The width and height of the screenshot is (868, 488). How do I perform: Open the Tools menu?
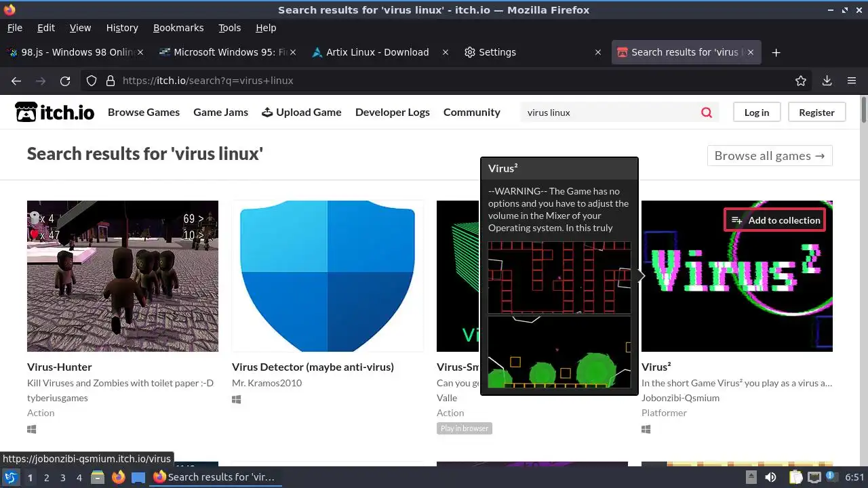click(229, 28)
